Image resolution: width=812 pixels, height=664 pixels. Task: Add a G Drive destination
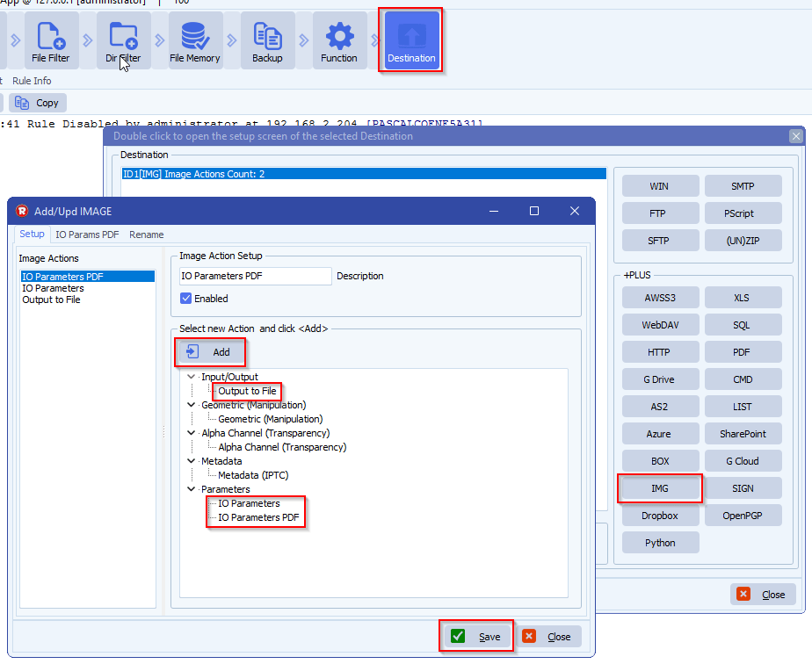(x=660, y=379)
